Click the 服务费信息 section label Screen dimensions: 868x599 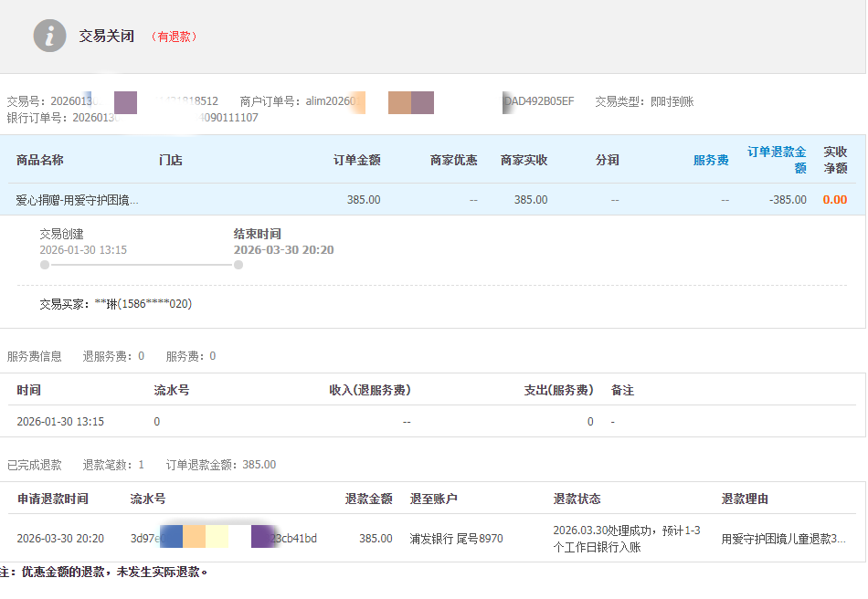click(35, 356)
